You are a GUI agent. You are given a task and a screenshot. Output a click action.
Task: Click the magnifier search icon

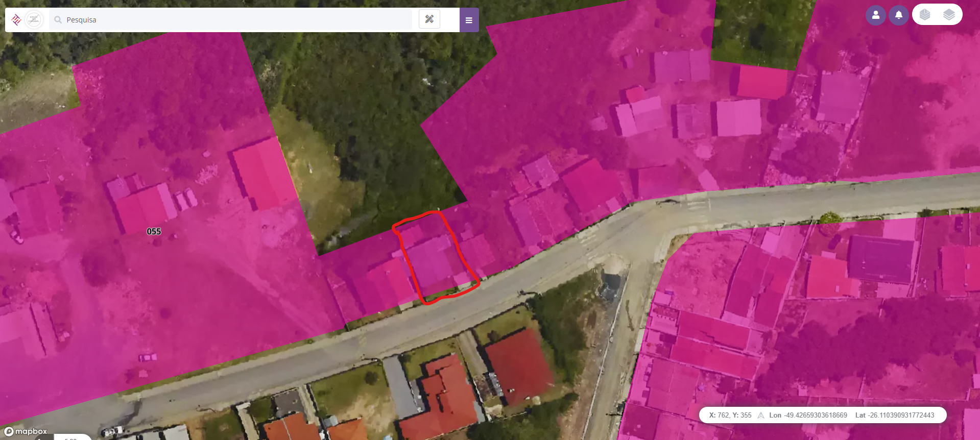(58, 20)
